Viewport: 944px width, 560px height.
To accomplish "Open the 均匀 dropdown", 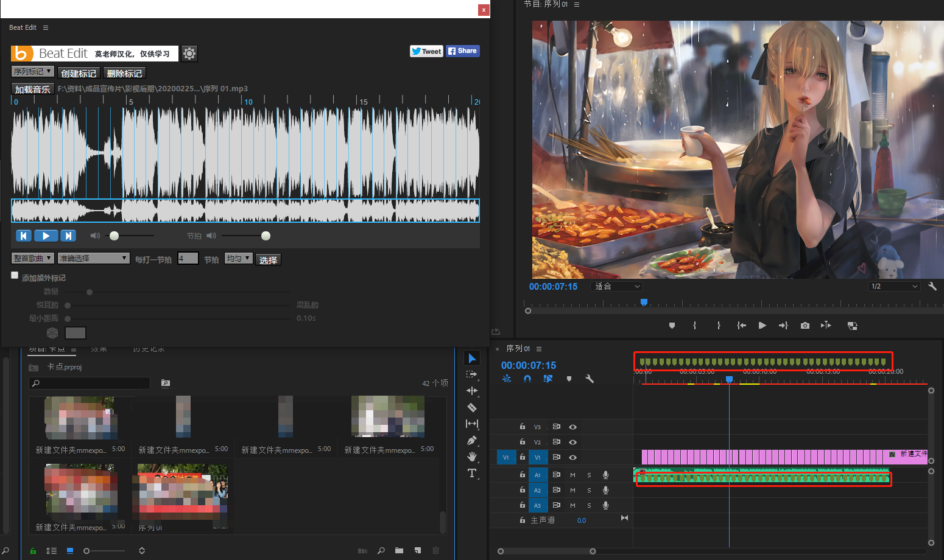I will 239,259.
